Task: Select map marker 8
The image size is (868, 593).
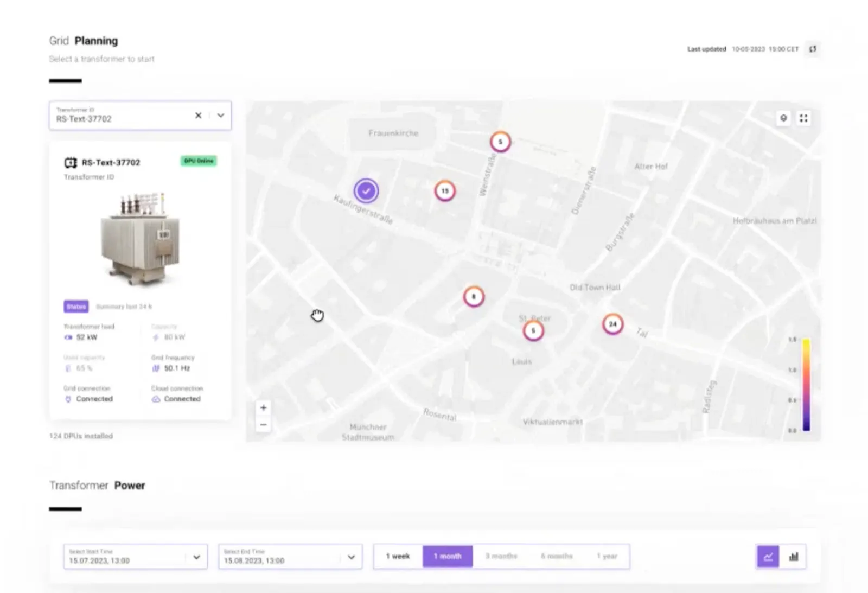Action: point(474,297)
